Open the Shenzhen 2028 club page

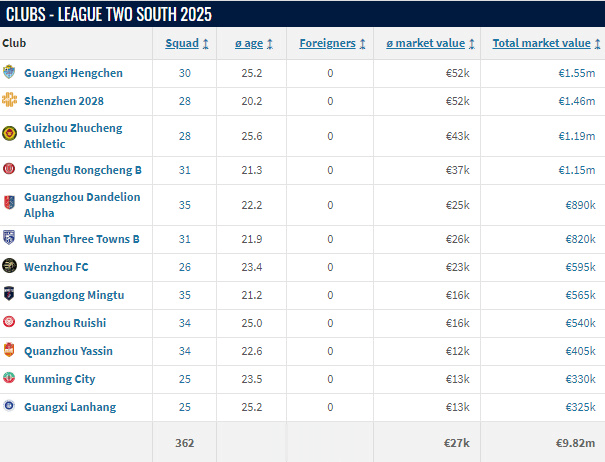pos(64,101)
